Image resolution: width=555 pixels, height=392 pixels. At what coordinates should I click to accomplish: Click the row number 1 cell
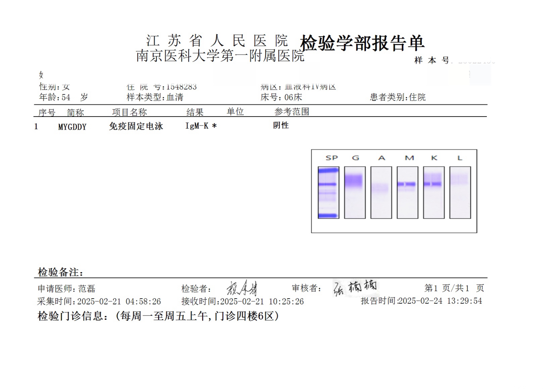click(x=36, y=127)
